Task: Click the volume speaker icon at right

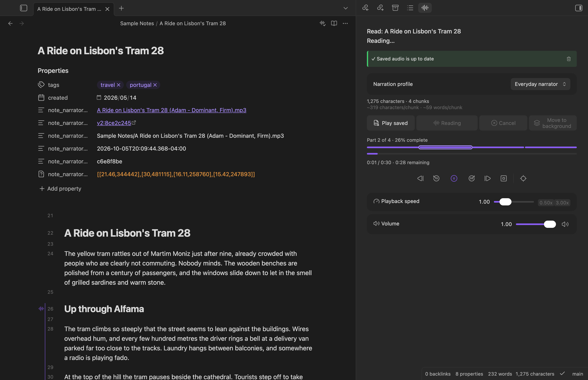Action: tap(565, 224)
